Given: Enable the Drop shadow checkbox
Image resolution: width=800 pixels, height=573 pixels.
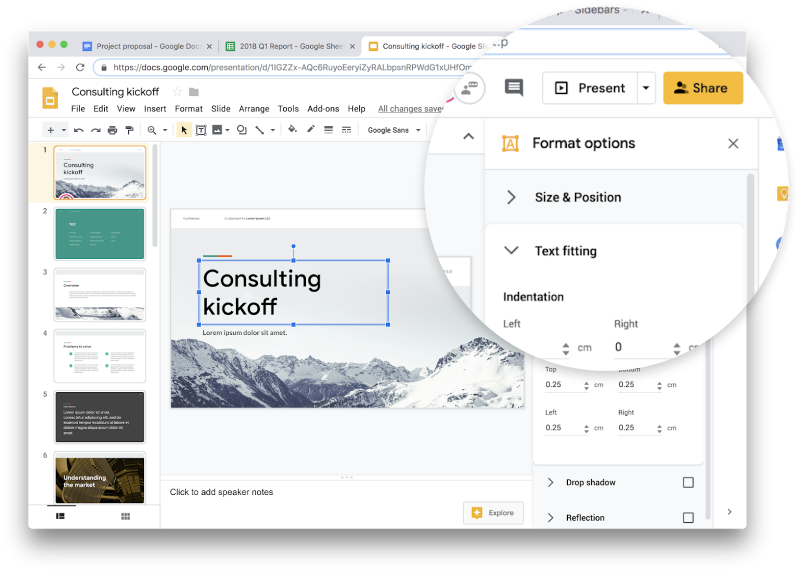Looking at the screenshot, I should pyautogui.click(x=688, y=482).
